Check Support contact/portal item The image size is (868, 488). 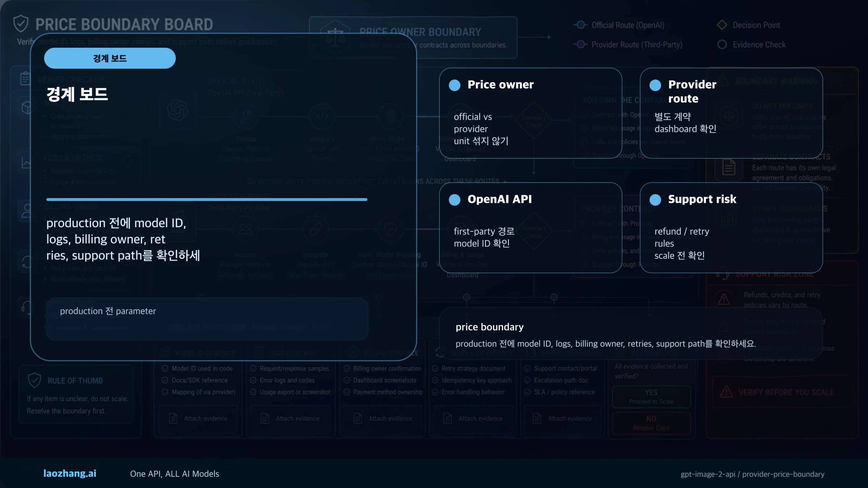point(527,368)
